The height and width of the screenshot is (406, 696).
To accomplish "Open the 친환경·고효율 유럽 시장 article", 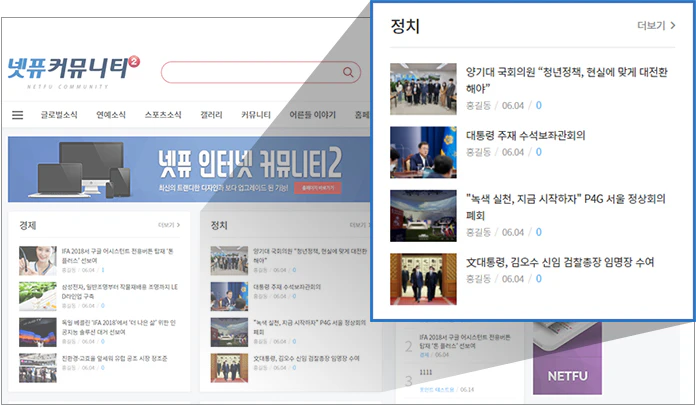I will point(115,359).
